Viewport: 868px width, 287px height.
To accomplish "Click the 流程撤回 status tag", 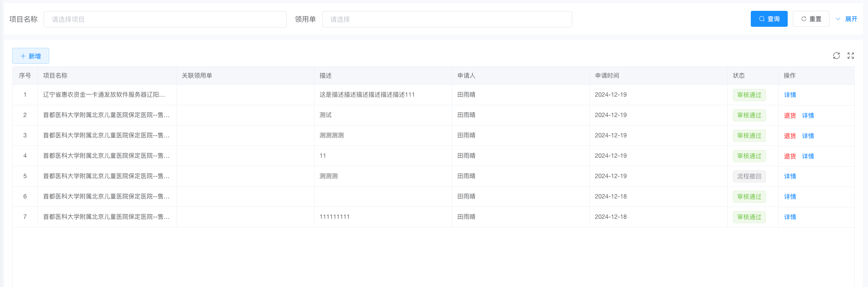I will (749, 176).
